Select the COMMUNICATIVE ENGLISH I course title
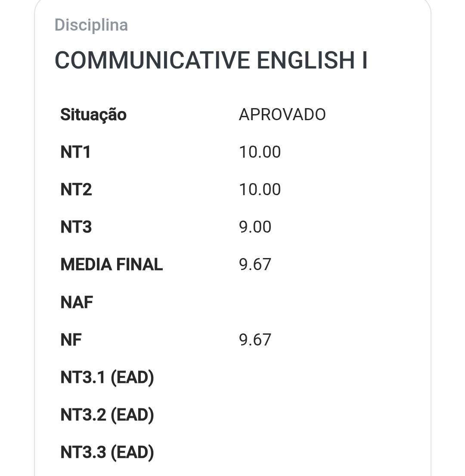This screenshot has width=465, height=476. [211, 60]
